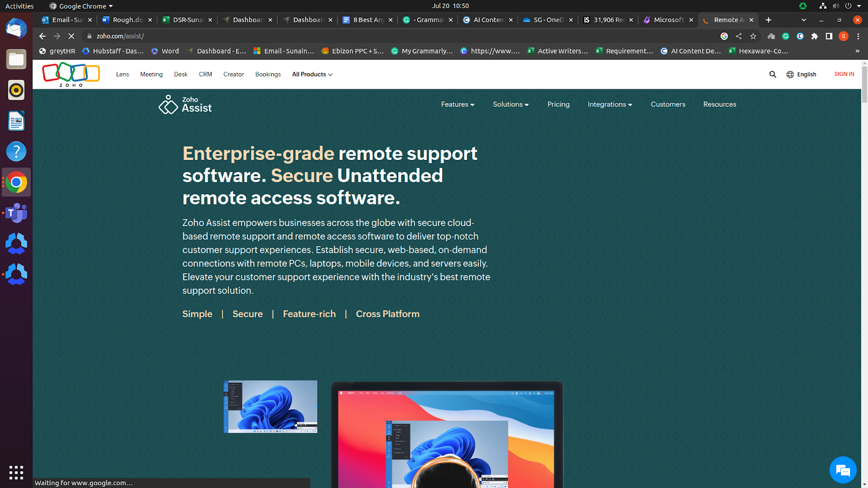Toggle the Chrome side panel icon
This screenshot has width=868, height=488.
click(829, 36)
